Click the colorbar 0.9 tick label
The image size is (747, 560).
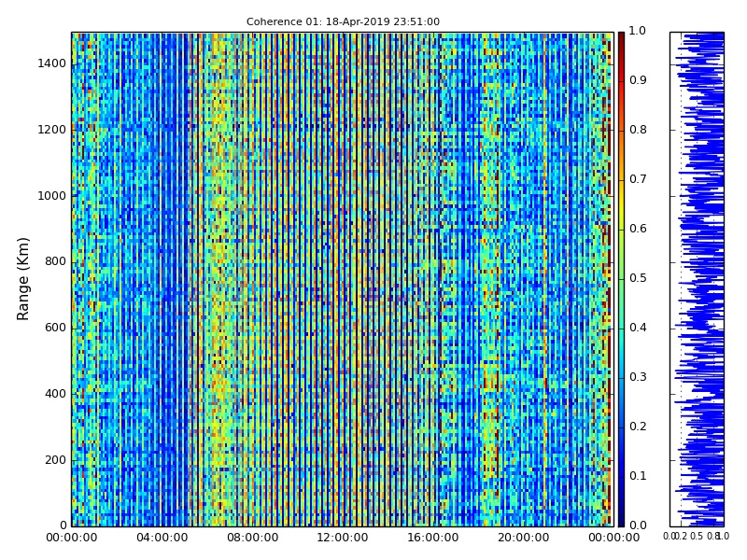pos(638,80)
